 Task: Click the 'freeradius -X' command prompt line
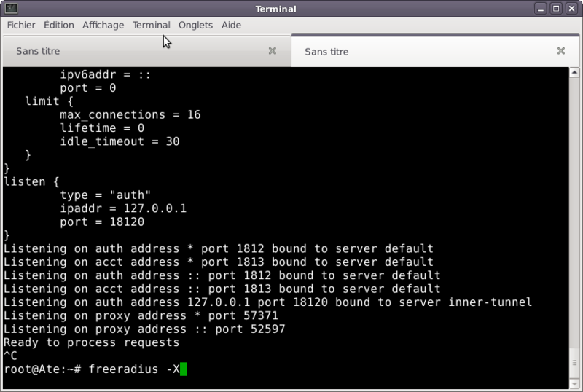click(x=95, y=369)
